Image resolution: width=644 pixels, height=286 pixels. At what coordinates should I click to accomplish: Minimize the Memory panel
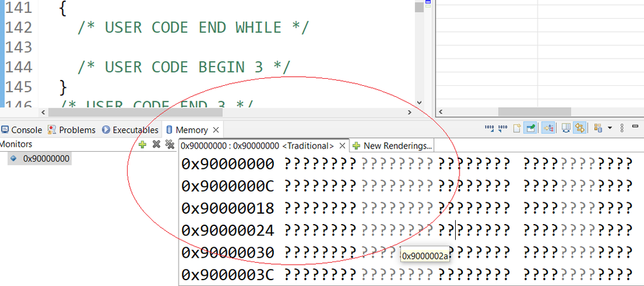tap(636, 125)
